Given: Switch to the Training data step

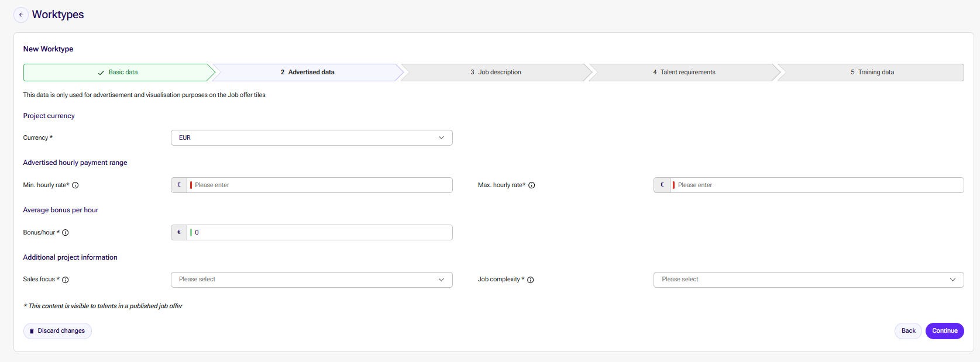Looking at the screenshot, I should click(872, 73).
